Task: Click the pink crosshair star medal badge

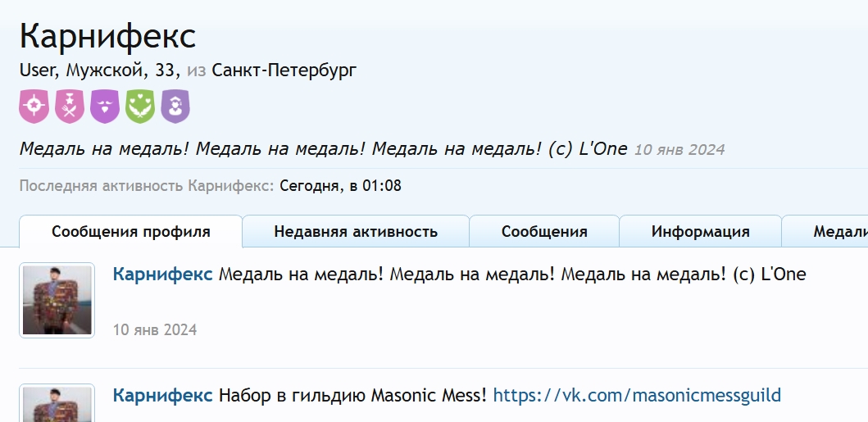Action: coord(34,107)
